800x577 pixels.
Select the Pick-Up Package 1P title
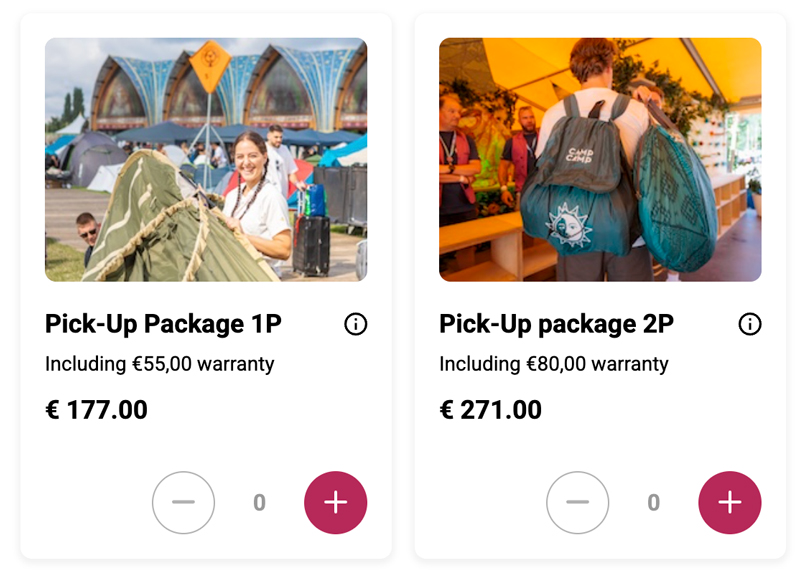(163, 324)
